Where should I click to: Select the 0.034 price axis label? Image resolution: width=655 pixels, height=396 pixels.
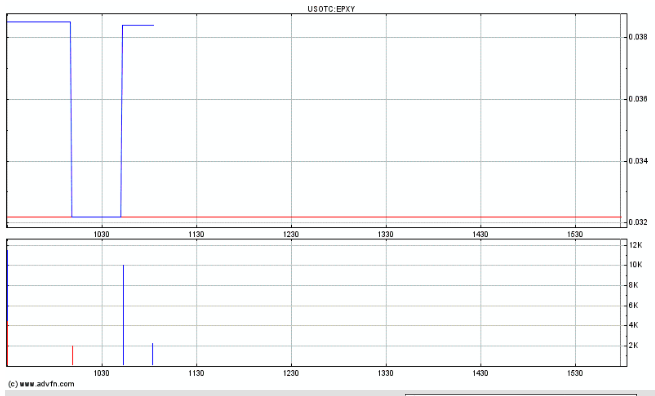[x=638, y=161]
